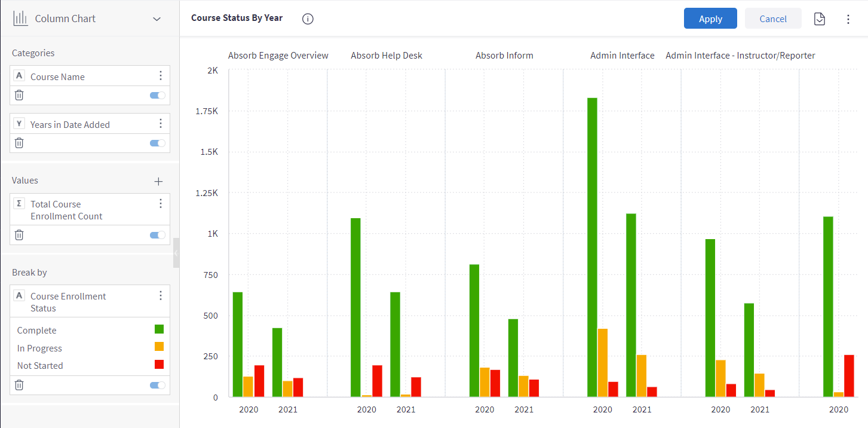
Task: Open widget options via top-right three-dot menu
Action: pyautogui.click(x=848, y=19)
